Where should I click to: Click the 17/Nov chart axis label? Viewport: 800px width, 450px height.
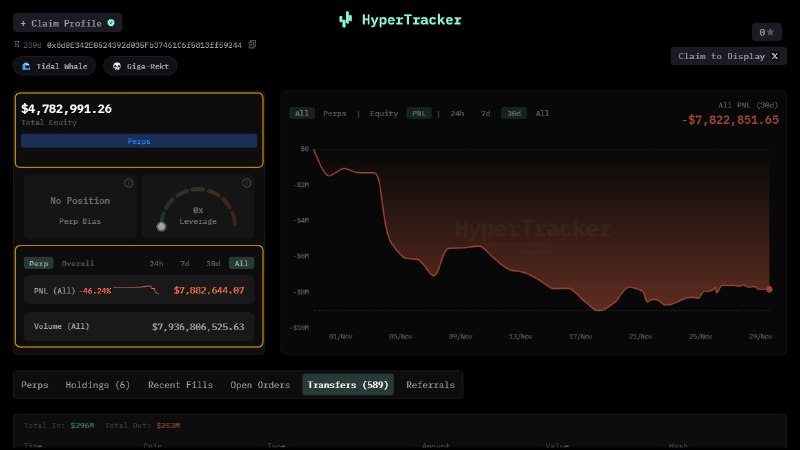pyautogui.click(x=581, y=337)
